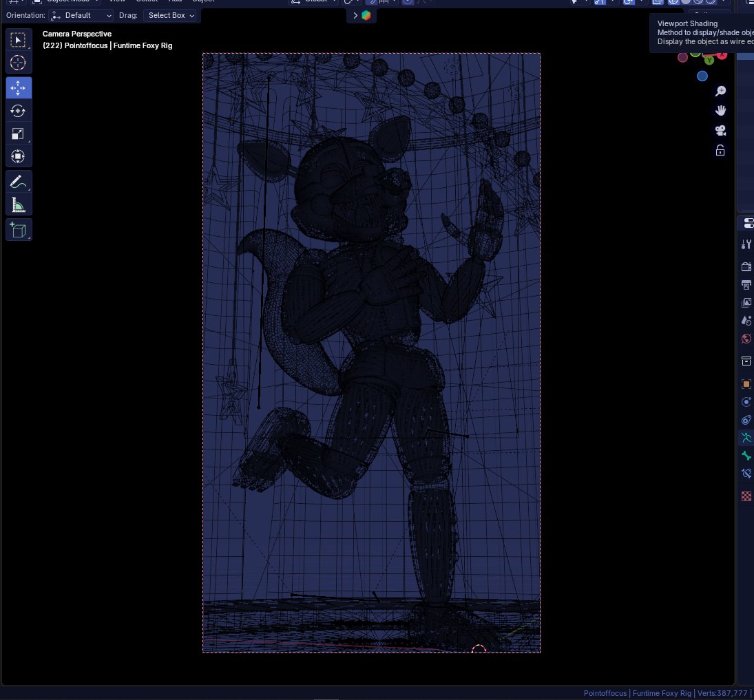The width and height of the screenshot is (754, 700).
Task: Open the Scene properties tab
Action: click(x=746, y=321)
